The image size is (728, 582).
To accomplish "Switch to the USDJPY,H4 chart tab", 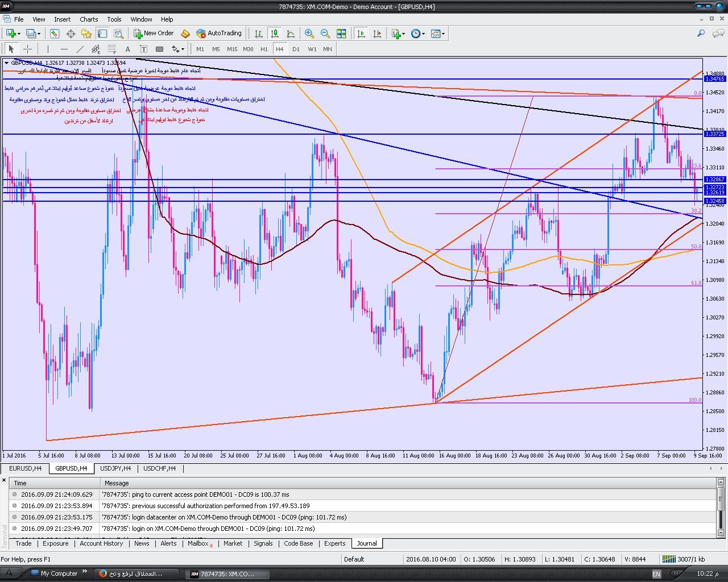I will click(115, 468).
